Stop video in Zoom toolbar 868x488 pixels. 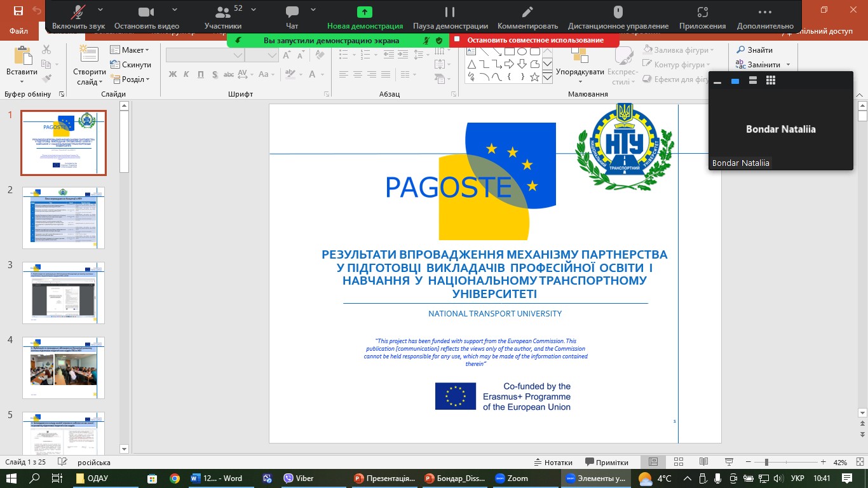146,17
